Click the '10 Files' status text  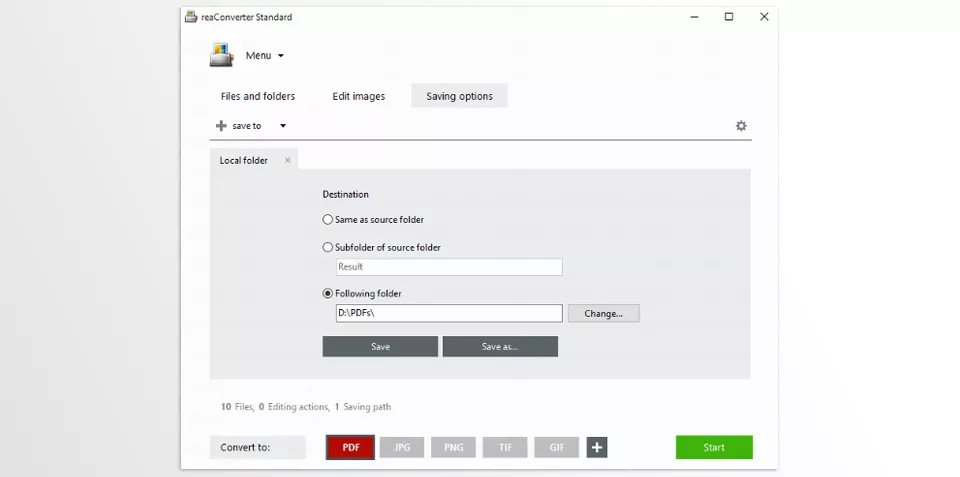pyautogui.click(x=238, y=407)
